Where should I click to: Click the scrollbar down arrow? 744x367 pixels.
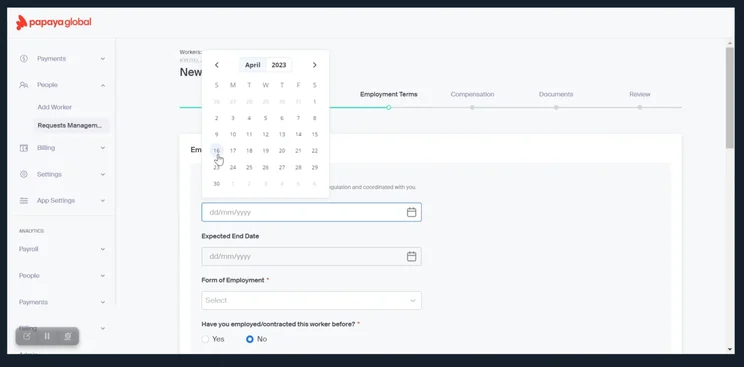(730, 350)
